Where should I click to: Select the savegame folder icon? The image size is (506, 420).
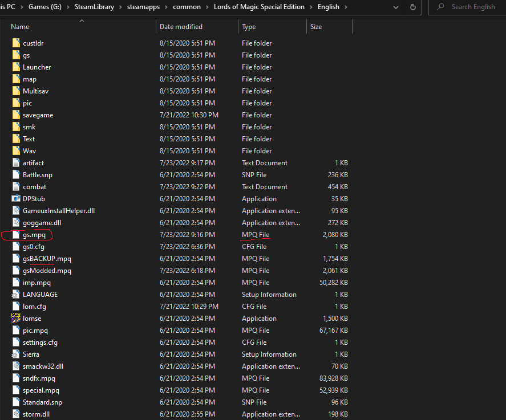tap(16, 115)
